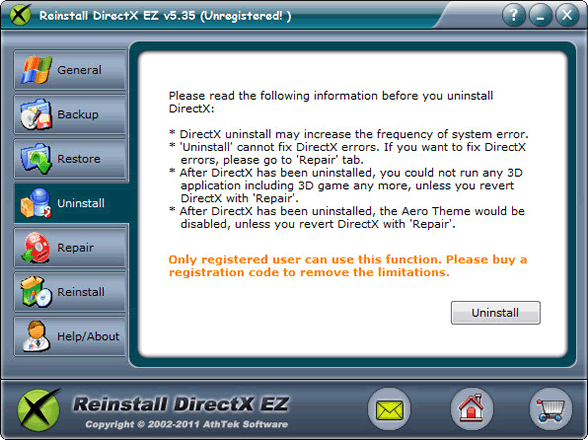Minimize the window with title bar button
This screenshot has height=440, width=588.
point(540,15)
